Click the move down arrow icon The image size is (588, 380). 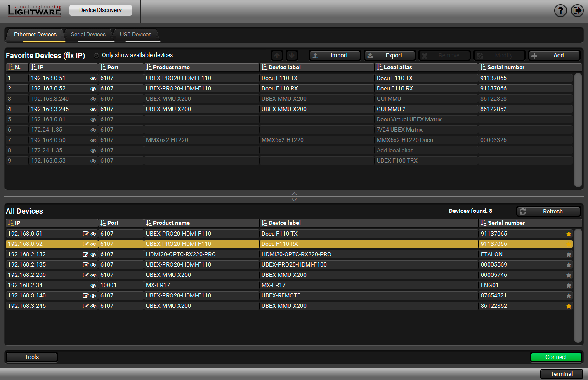coord(292,55)
